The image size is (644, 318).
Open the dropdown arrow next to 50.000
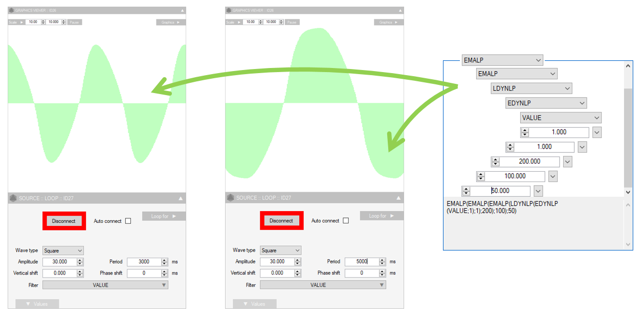tap(538, 191)
